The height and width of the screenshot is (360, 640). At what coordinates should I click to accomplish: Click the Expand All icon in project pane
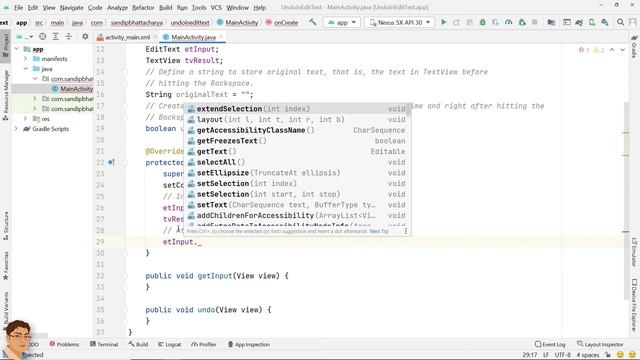(x=56, y=36)
